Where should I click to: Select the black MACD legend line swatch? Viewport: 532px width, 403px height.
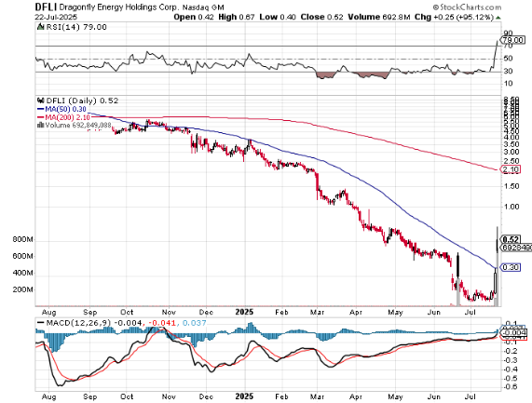pos(40,323)
